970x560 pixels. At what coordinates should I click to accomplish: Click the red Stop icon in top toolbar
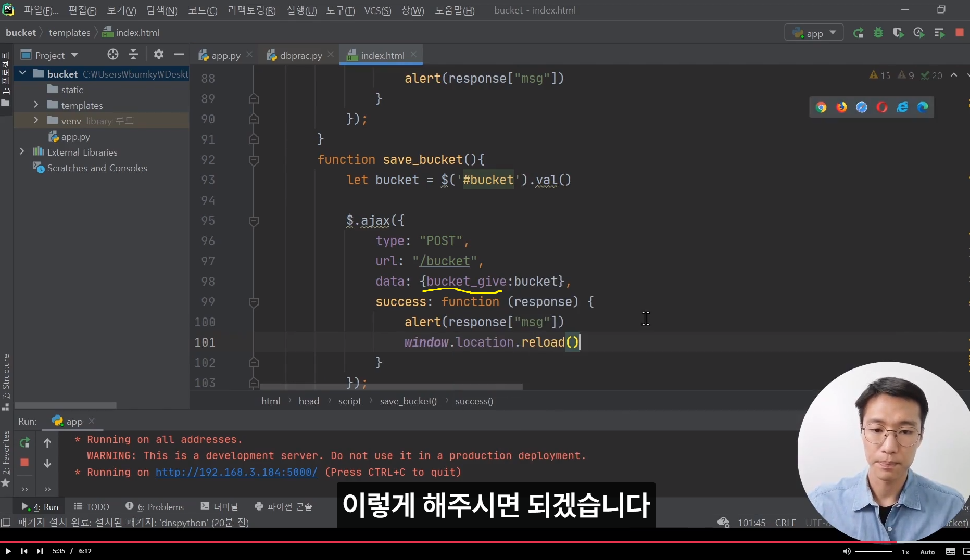pyautogui.click(x=960, y=32)
